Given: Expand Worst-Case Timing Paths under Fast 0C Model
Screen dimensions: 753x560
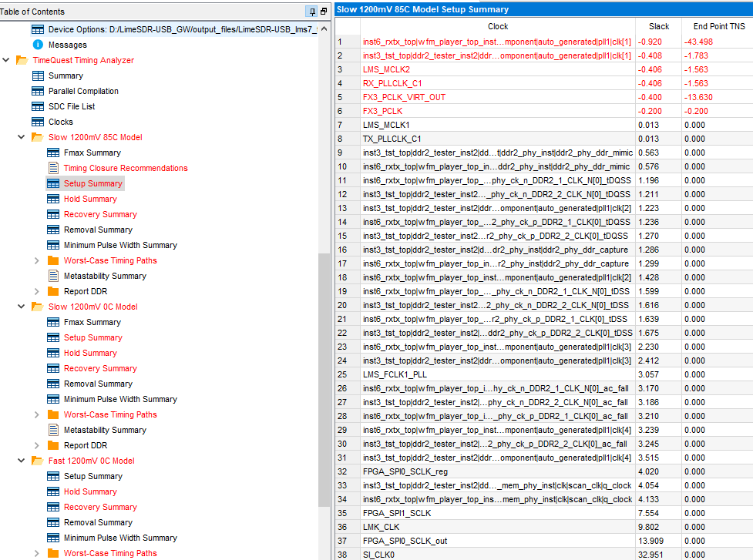Looking at the screenshot, I should (x=37, y=553).
